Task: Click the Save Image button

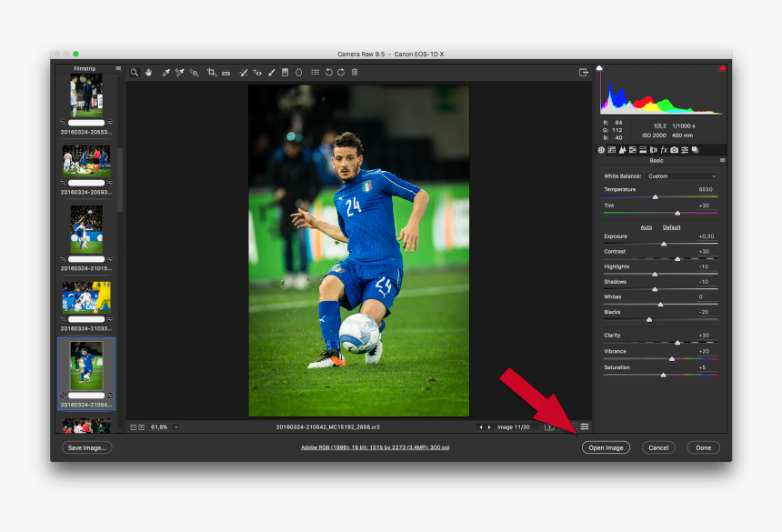Action: (86, 447)
